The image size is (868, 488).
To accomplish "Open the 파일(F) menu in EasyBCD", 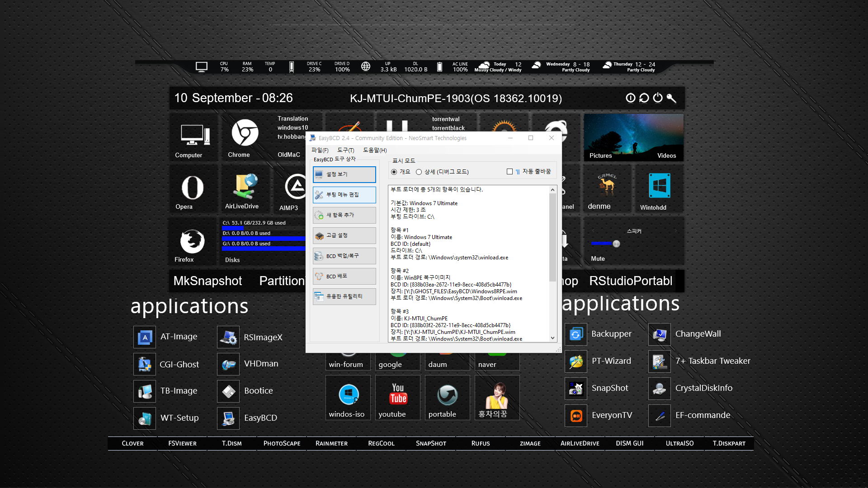I will coord(320,150).
